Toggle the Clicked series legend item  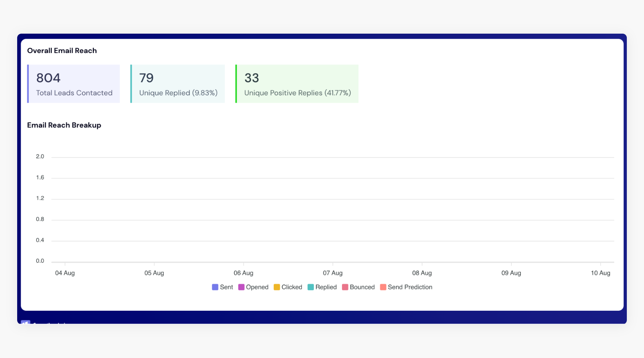pyautogui.click(x=288, y=287)
